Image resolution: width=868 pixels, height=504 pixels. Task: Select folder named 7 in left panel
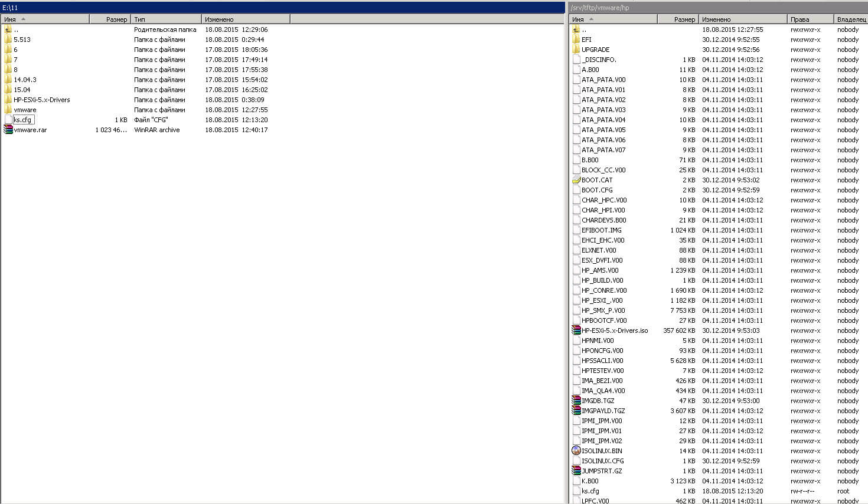point(15,60)
